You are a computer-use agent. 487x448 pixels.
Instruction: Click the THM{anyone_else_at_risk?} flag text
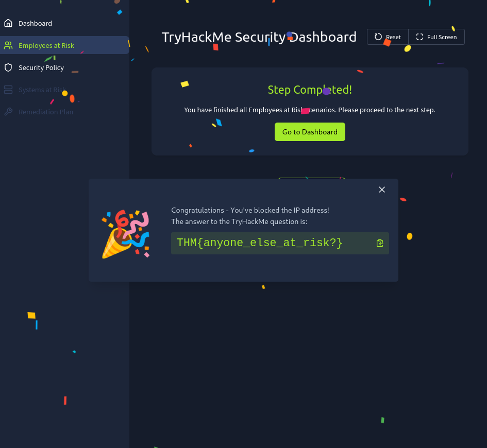[x=260, y=243]
